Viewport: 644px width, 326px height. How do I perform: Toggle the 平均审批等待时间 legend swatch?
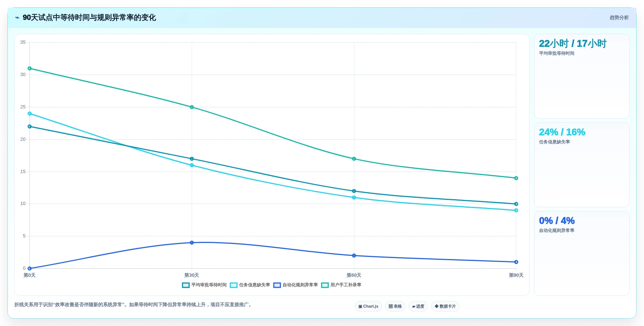[186, 285]
